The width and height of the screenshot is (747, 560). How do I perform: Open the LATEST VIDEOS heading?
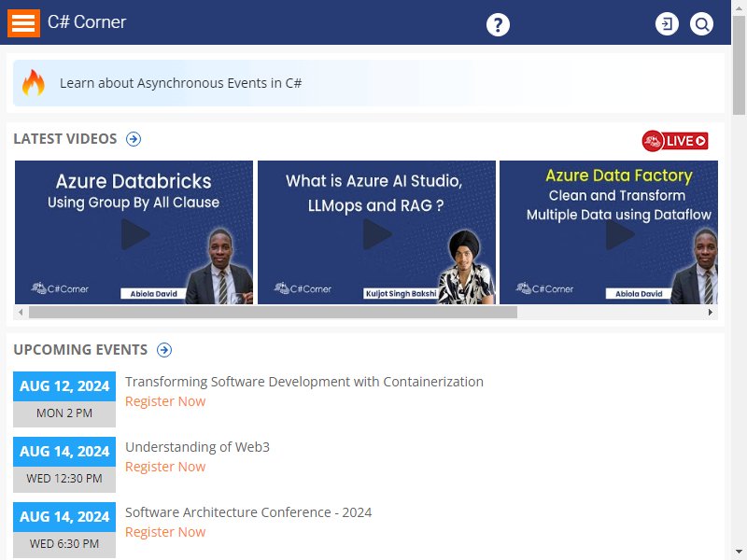(x=64, y=138)
